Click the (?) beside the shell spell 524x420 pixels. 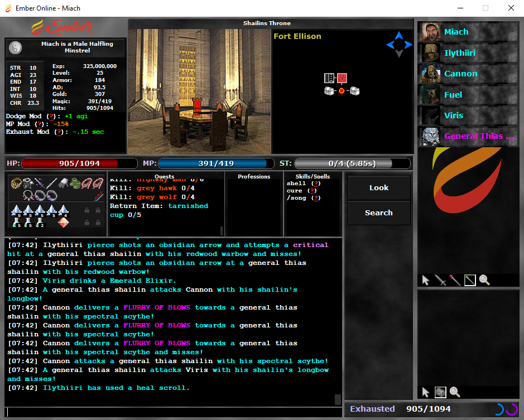click(316, 183)
